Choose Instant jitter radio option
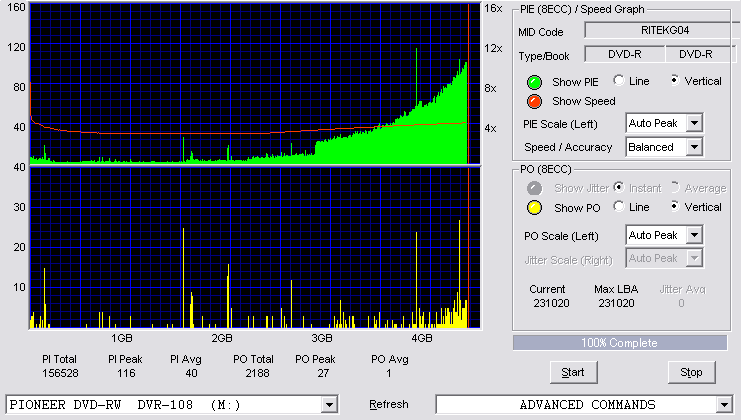The height and width of the screenshot is (420, 742). [x=618, y=187]
